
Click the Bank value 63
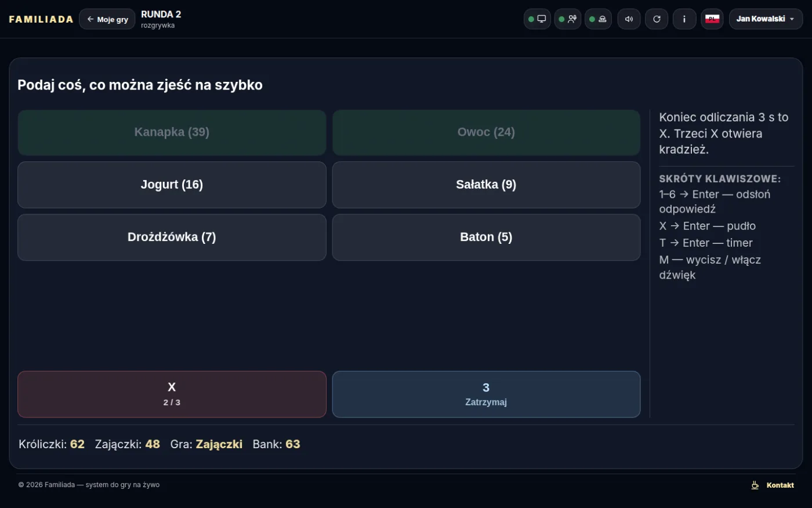276,444
